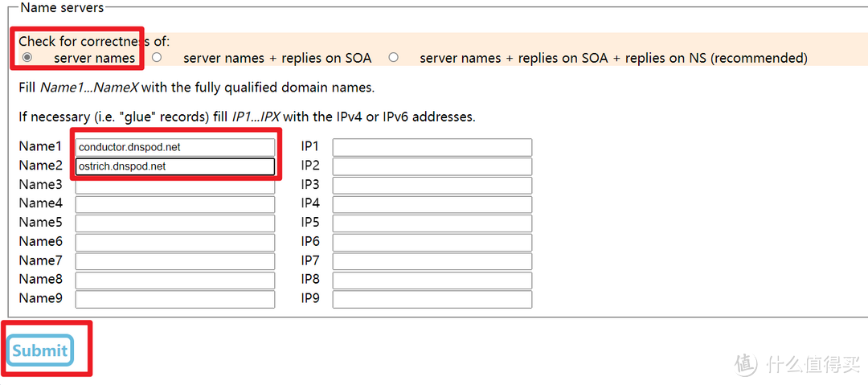Click the IP5 address input field
The image size is (868, 385).
point(432,223)
